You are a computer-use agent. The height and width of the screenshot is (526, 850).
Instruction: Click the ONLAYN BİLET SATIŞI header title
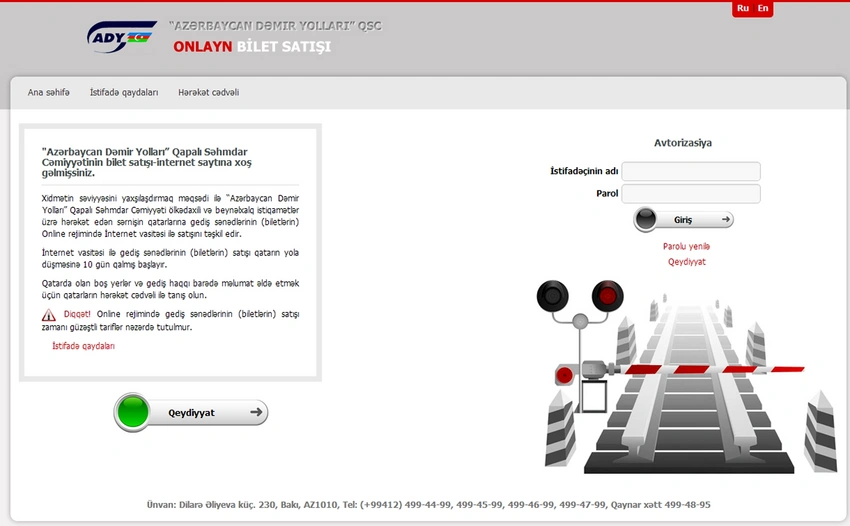[x=251, y=47]
